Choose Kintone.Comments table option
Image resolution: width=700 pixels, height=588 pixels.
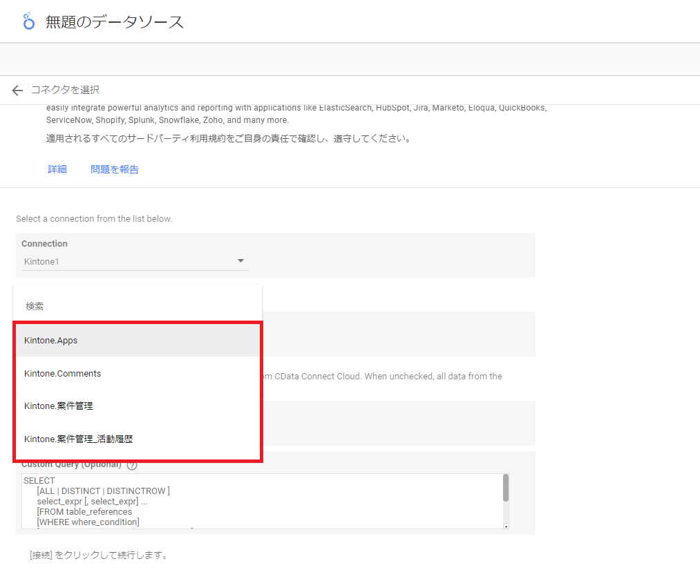click(138, 373)
